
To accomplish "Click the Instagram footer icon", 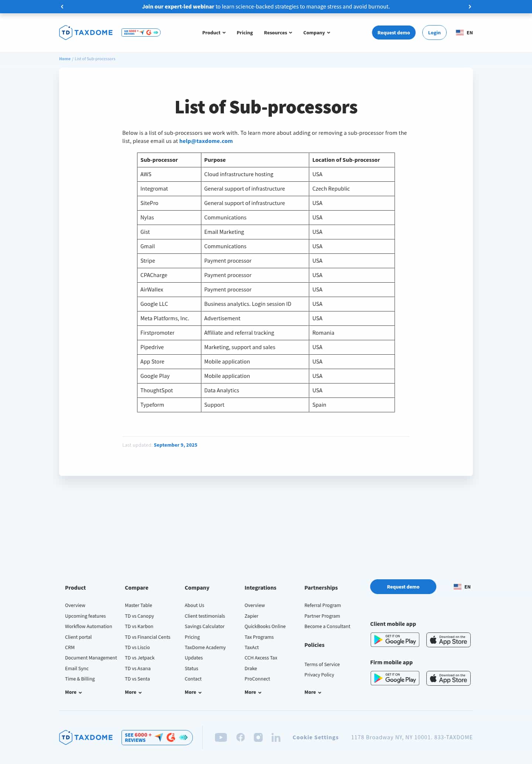I will point(258,737).
